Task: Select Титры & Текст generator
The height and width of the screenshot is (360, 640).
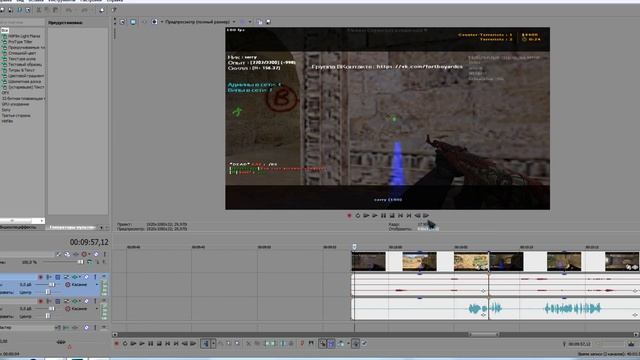Action: pyautogui.click(x=21, y=70)
